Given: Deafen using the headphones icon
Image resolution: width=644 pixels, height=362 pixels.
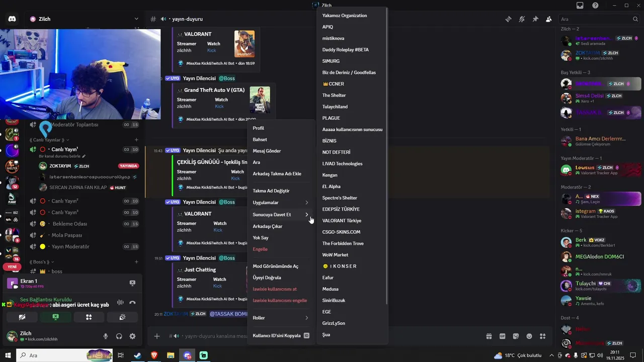Looking at the screenshot, I should click(119, 336).
